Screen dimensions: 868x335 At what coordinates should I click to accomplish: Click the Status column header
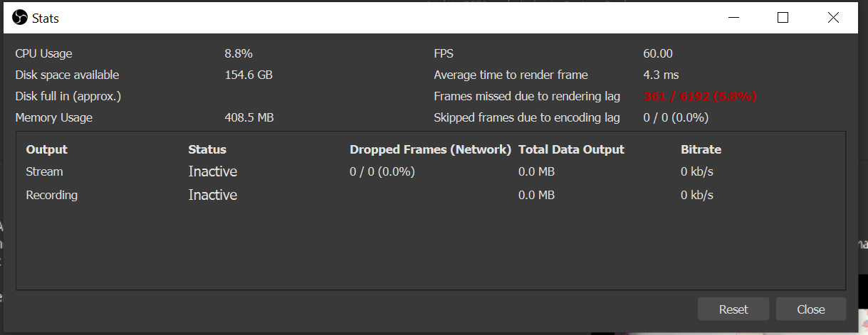click(x=206, y=149)
